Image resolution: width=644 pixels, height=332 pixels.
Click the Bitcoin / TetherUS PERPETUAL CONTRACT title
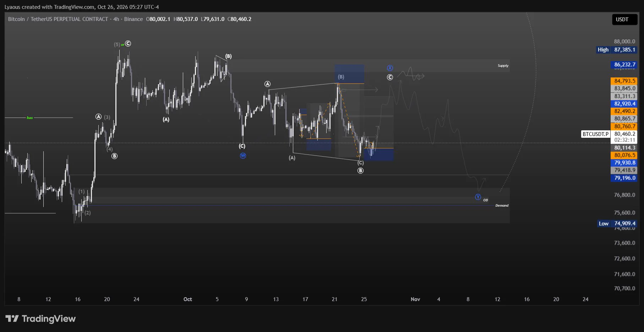(x=58, y=19)
